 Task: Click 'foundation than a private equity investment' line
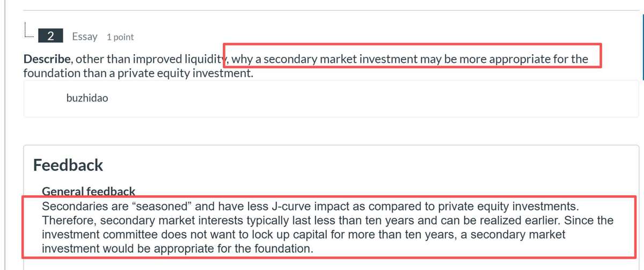pyautogui.click(x=137, y=72)
